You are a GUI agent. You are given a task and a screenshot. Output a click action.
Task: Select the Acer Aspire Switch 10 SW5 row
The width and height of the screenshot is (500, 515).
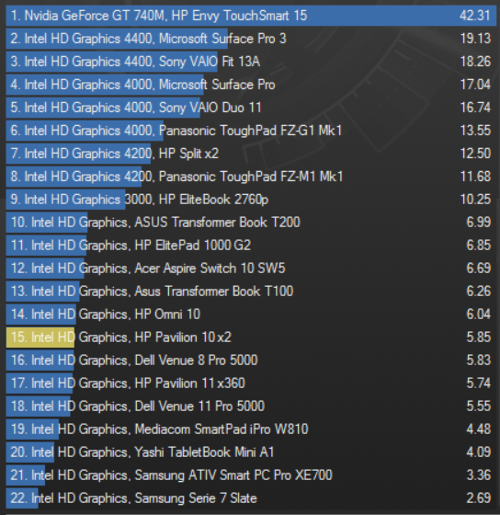pyautogui.click(x=251, y=268)
